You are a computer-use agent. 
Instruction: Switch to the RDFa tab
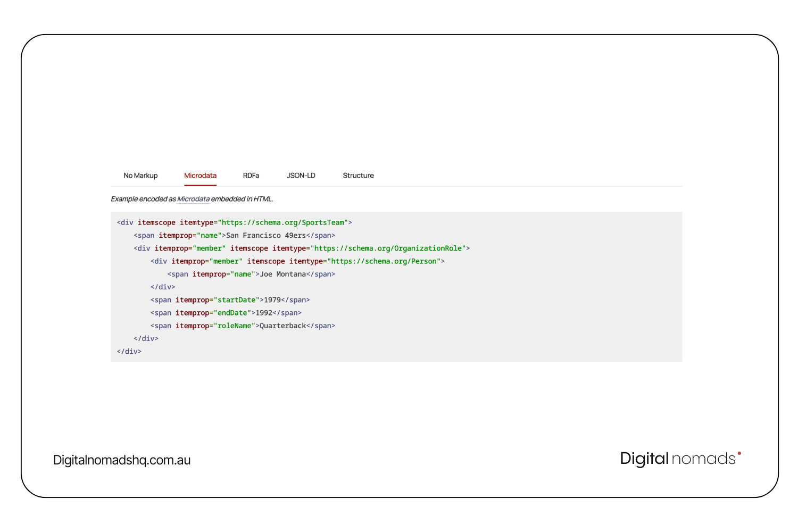(x=251, y=176)
